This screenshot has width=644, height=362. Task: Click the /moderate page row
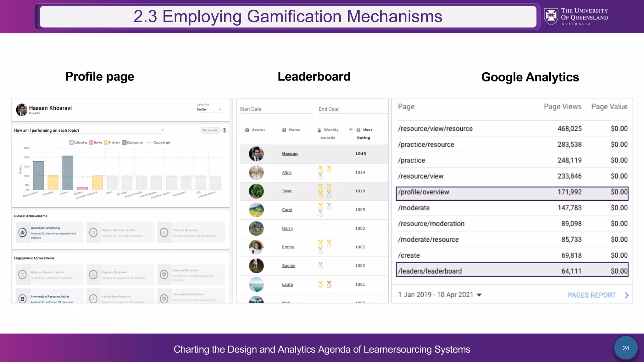pos(513,208)
